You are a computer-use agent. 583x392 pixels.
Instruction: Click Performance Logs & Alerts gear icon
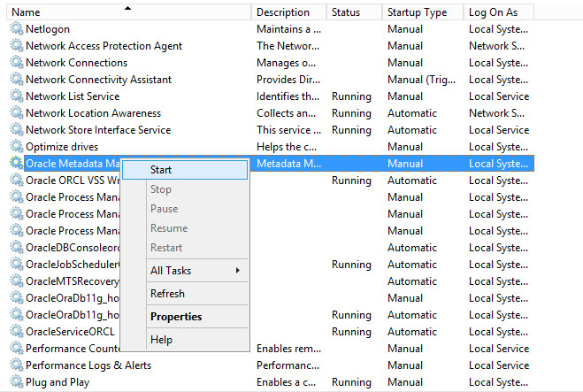[x=16, y=365]
